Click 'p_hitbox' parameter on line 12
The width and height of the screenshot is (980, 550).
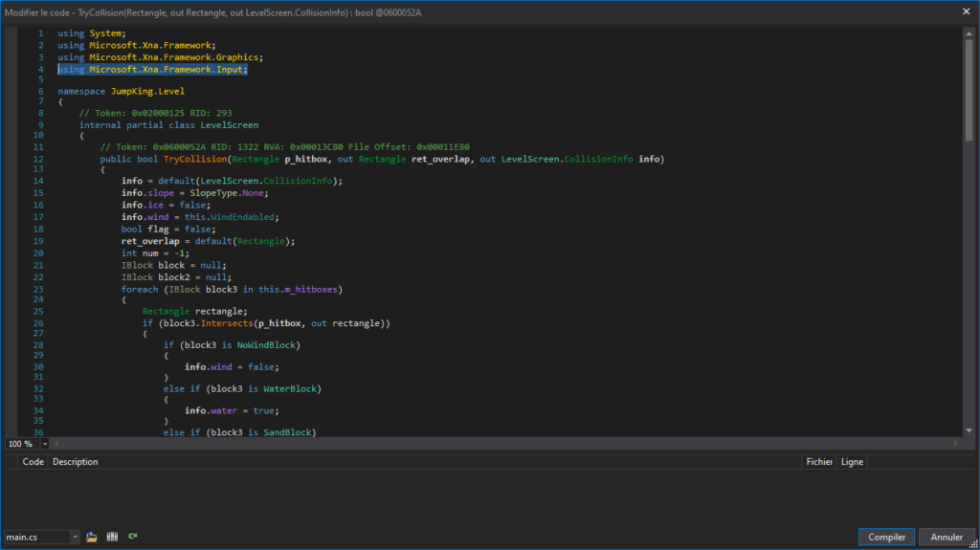305,160
